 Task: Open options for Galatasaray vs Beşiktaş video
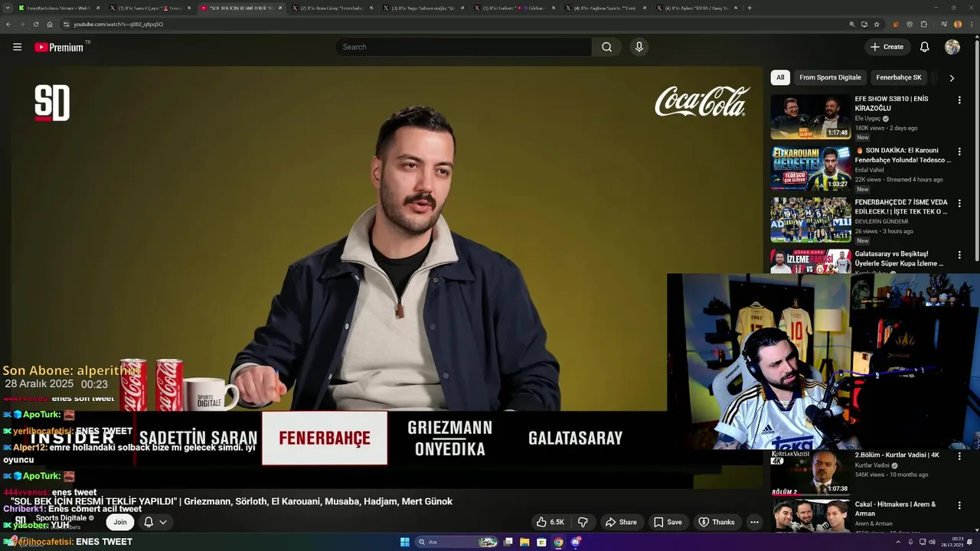[x=959, y=255]
